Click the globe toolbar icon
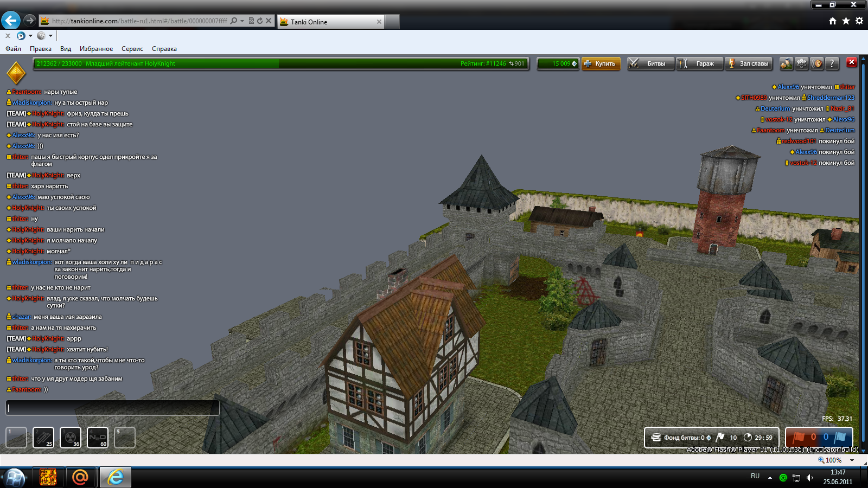Screen dimensions: 868x488 (41, 36)
